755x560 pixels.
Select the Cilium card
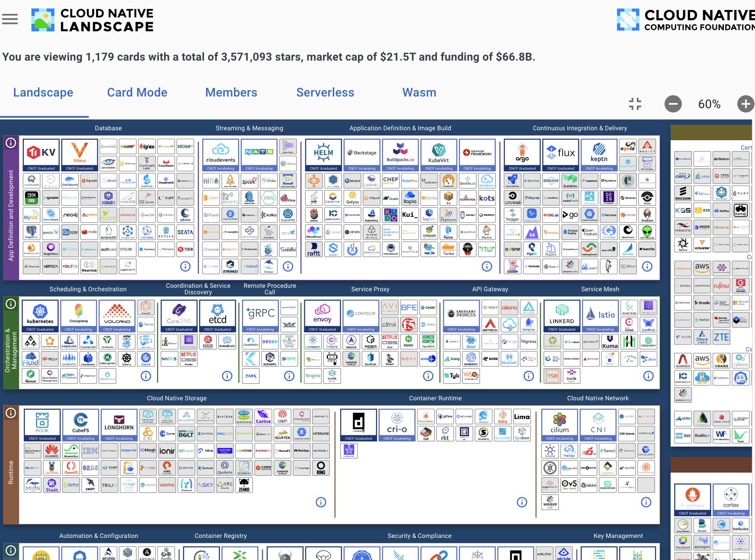pyautogui.click(x=560, y=425)
